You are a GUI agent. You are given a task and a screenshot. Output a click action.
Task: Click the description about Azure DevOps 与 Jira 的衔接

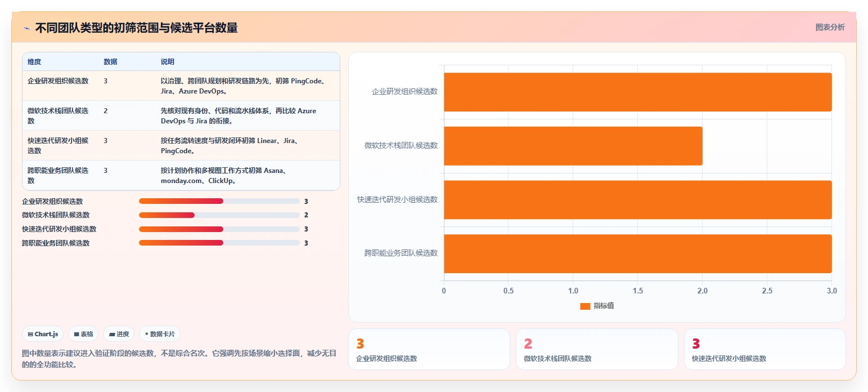pyautogui.click(x=239, y=116)
